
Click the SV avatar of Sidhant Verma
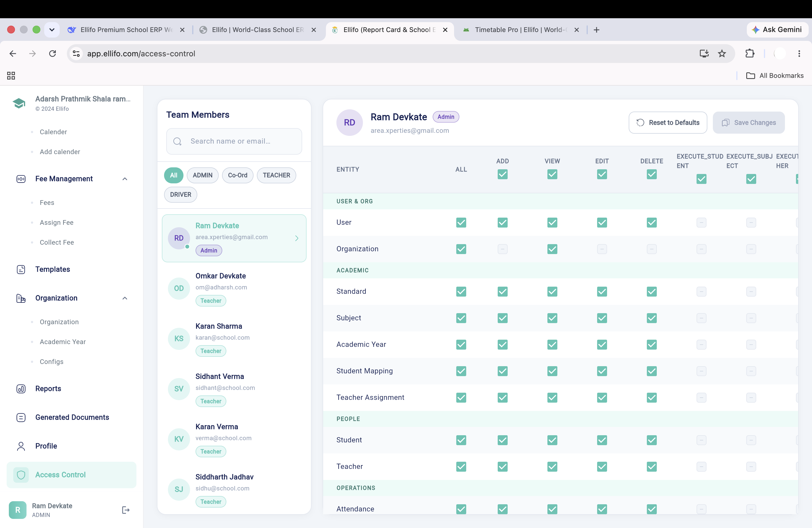[x=179, y=389]
